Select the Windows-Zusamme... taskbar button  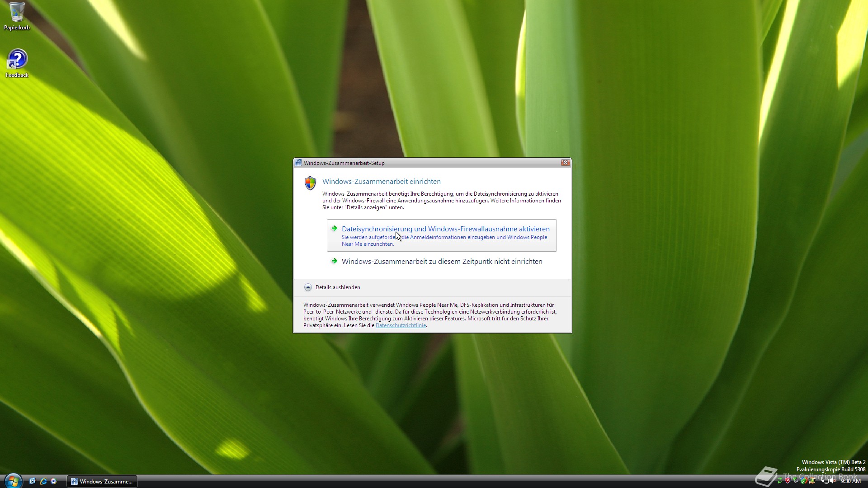102,482
